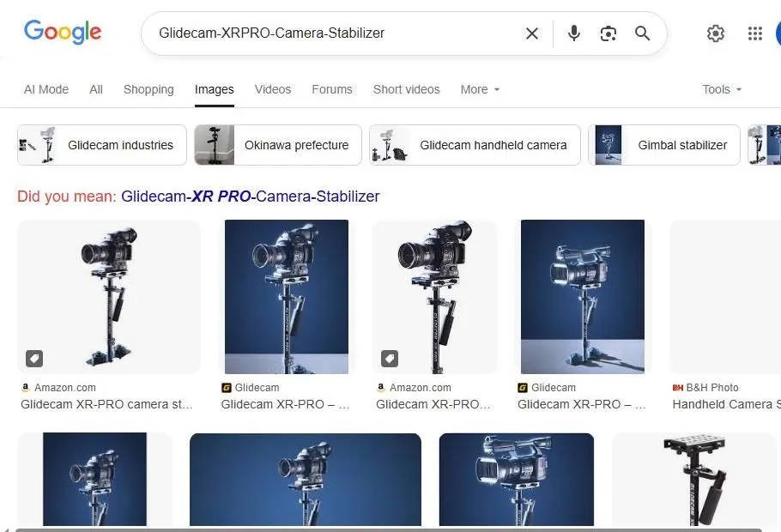Start a voice search with the microphone icon
Image resolution: width=781 pixels, height=532 pixels.
pyautogui.click(x=572, y=33)
